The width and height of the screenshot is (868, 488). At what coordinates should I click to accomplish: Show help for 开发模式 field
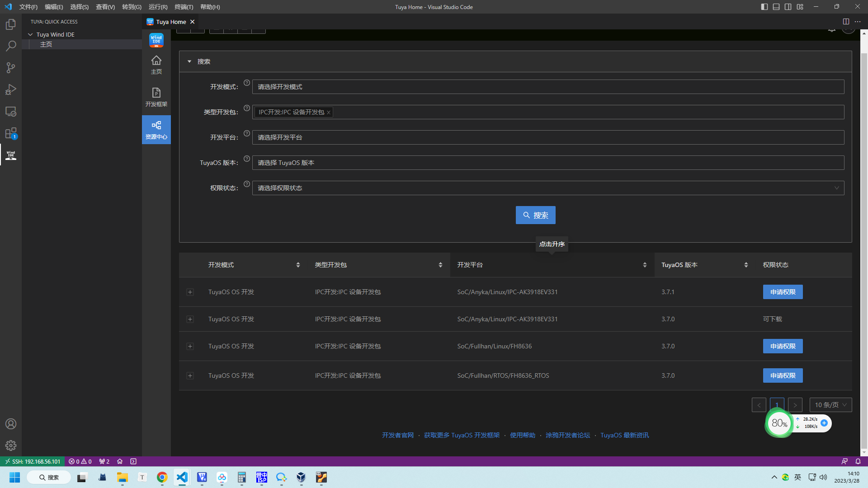[x=247, y=83]
